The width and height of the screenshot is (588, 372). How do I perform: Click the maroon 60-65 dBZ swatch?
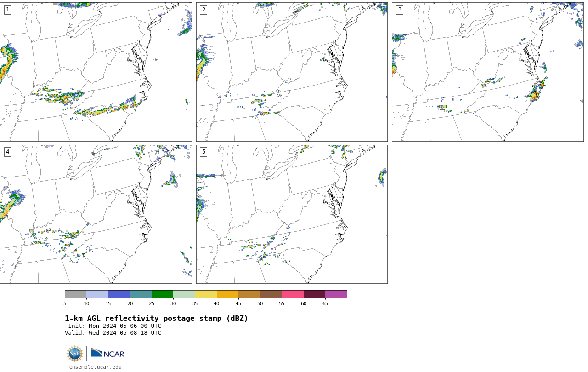tap(314, 294)
